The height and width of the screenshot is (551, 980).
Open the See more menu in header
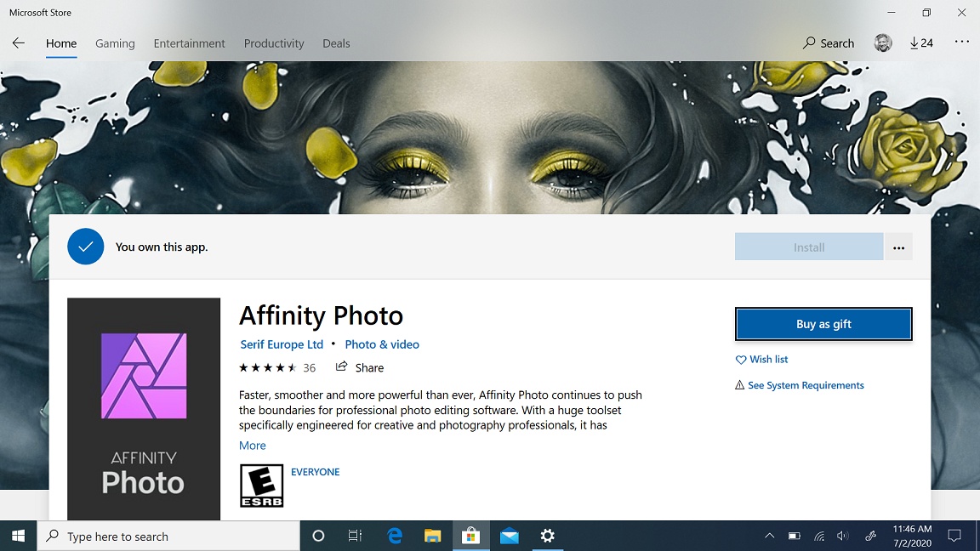click(x=961, y=43)
